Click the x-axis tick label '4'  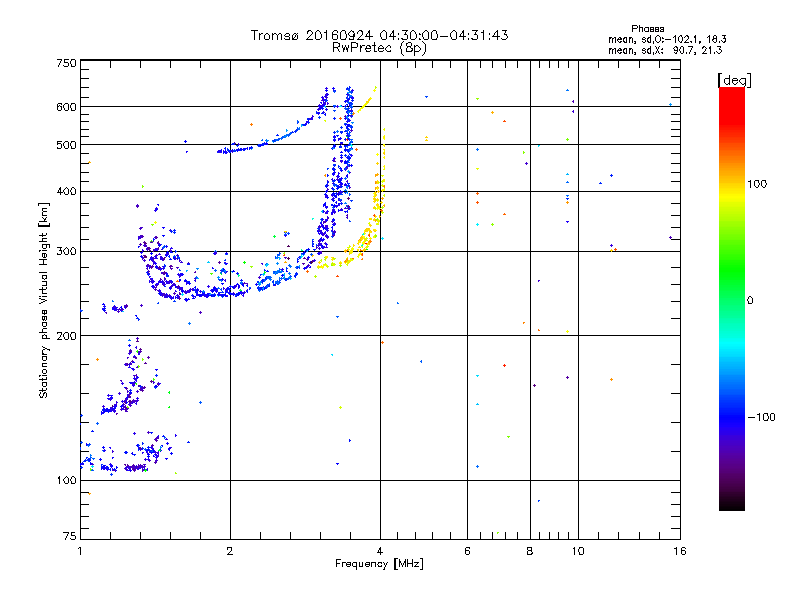pyautogui.click(x=380, y=551)
